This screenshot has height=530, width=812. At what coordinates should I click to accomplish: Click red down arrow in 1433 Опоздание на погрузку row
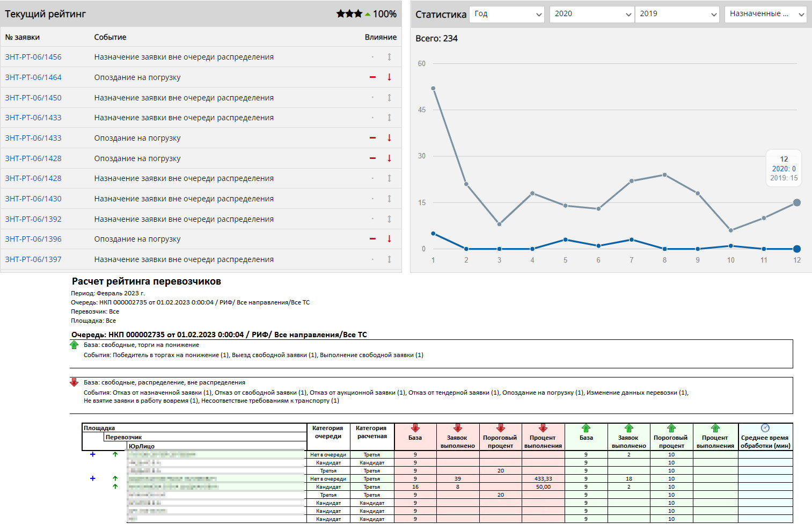389,138
